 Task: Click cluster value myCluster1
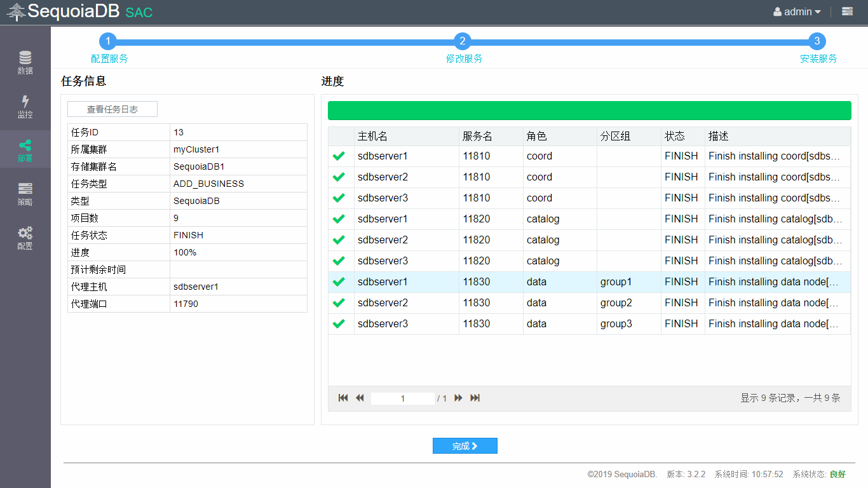point(196,149)
